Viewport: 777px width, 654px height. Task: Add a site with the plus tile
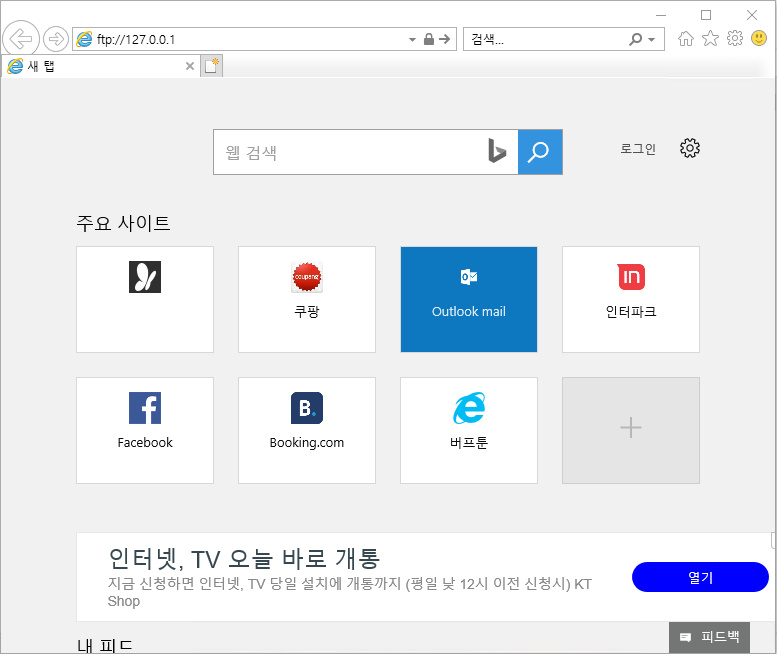(x=631, y=430)
